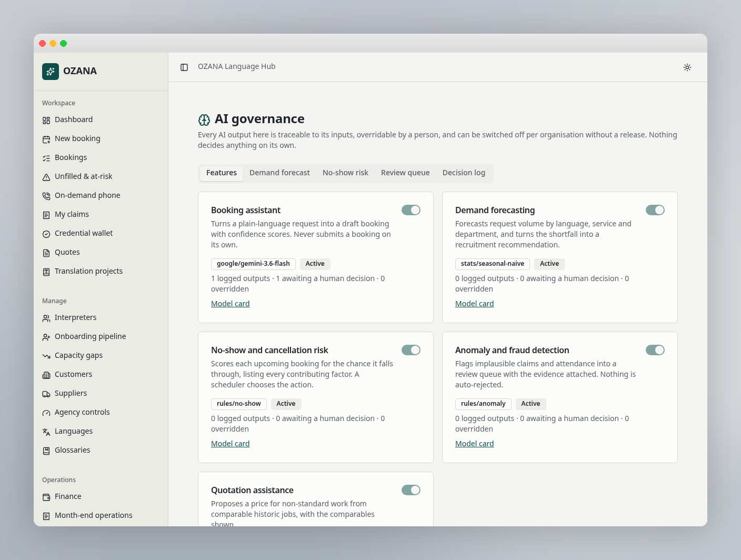Click Active badge on Booking assistant card
Image resolution: width=741 pixels, height=560 pixels.
tap(315, 264)
